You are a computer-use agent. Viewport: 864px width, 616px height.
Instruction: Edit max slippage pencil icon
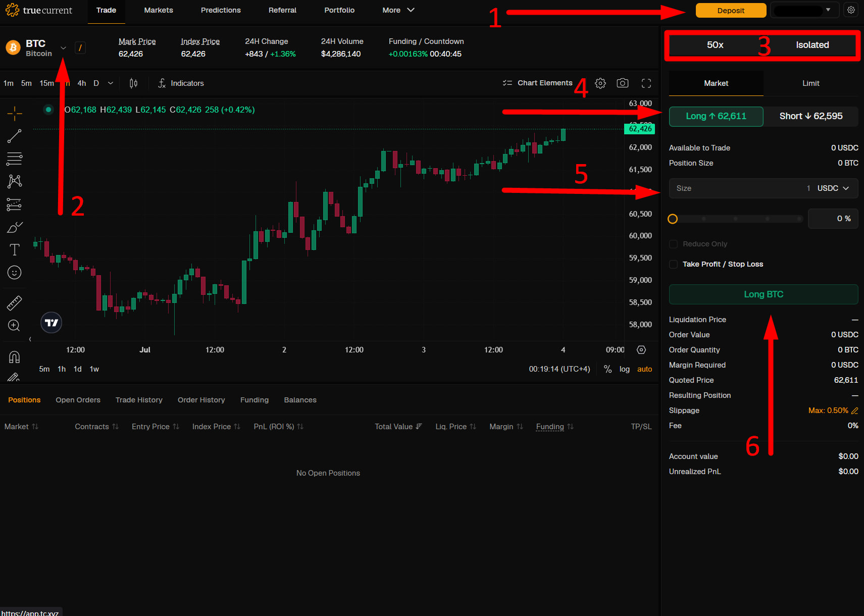tap(855, 410)
